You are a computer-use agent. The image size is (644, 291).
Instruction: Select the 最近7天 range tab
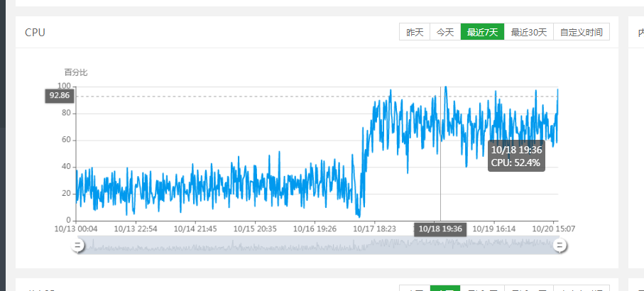point(483,32)
